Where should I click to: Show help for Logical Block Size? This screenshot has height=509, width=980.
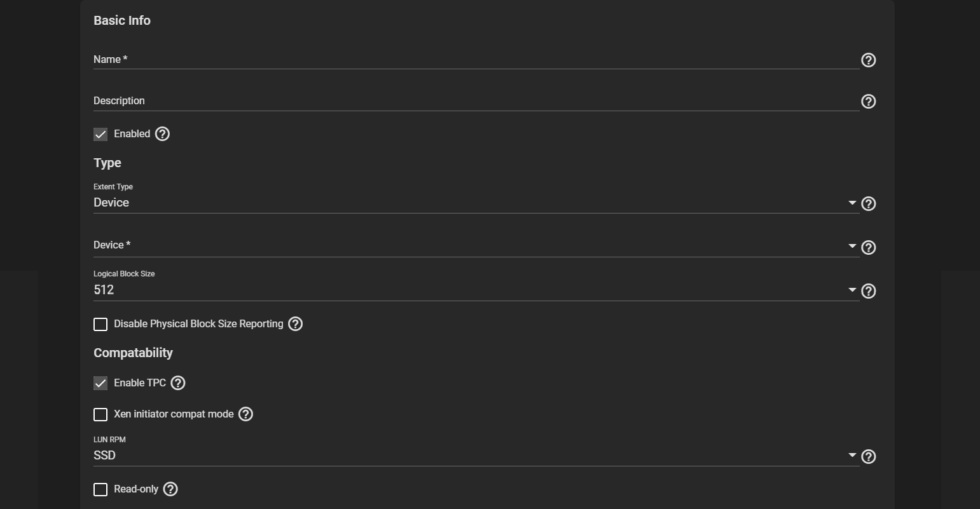pyautogui.click(x=868, y=291)
